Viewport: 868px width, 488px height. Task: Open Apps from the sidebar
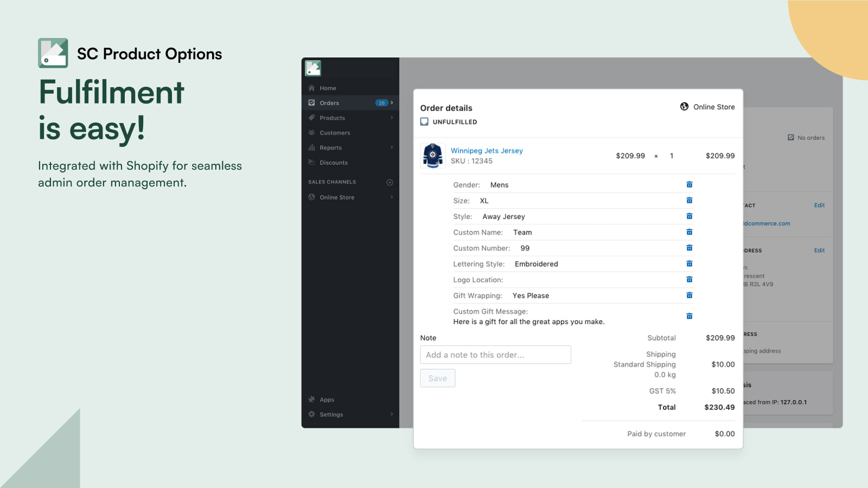(x=312, y=399)
